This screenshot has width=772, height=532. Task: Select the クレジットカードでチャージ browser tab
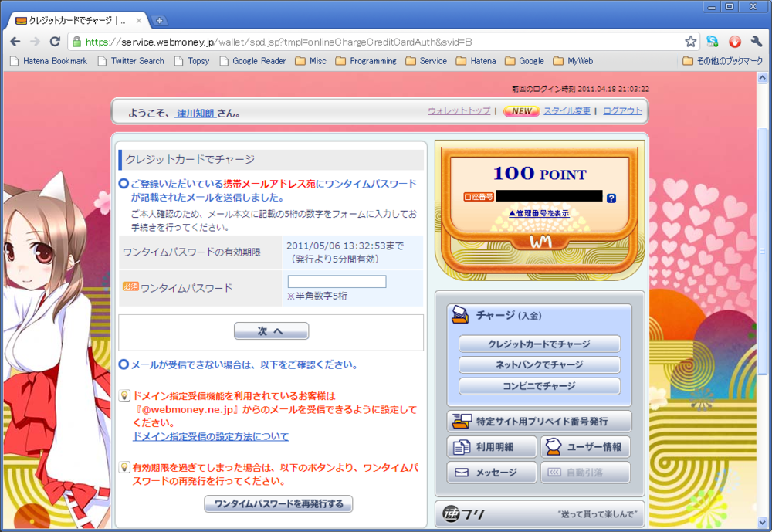76,21
